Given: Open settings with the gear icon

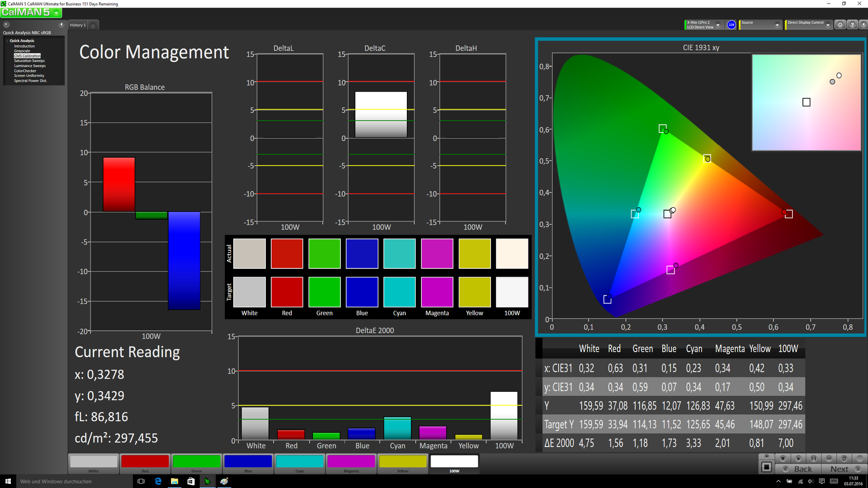Looking at the screenshot, I should pyautogui.click(x=840, y=25).
